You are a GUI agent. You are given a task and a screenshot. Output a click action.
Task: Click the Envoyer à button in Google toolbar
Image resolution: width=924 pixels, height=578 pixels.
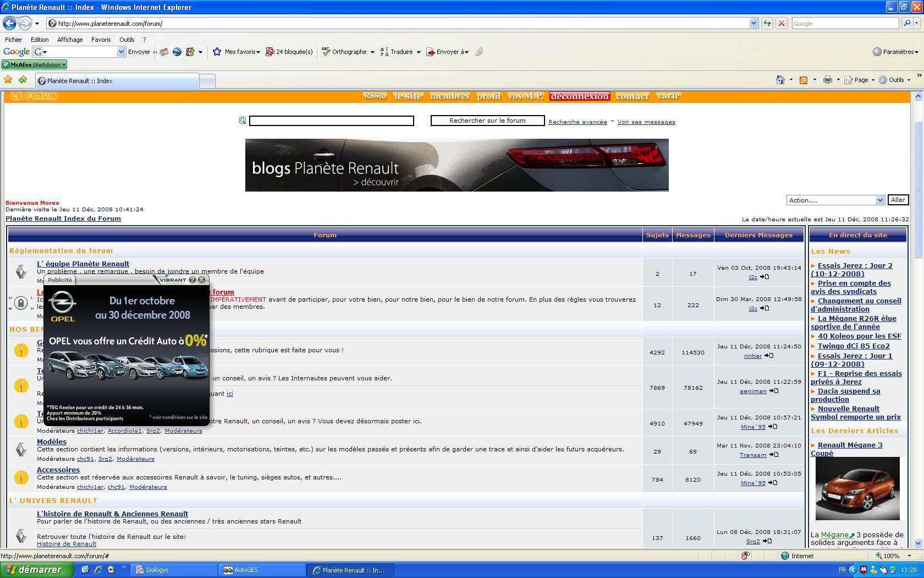[x=447, y=52]
